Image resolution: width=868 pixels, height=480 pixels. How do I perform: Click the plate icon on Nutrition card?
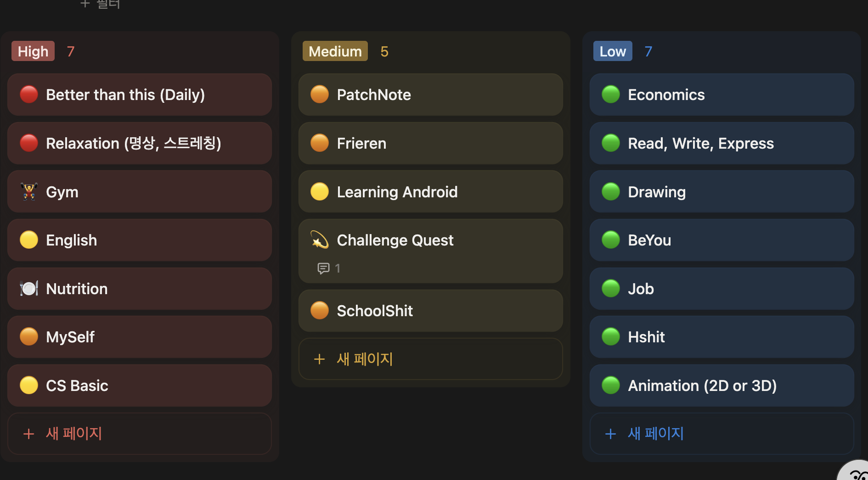29,289
